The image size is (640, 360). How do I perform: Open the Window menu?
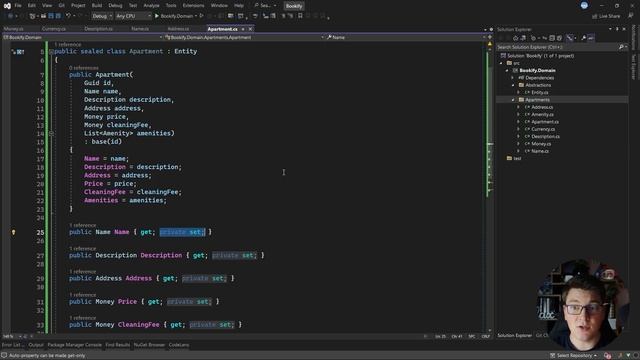[x=219, y=6]
